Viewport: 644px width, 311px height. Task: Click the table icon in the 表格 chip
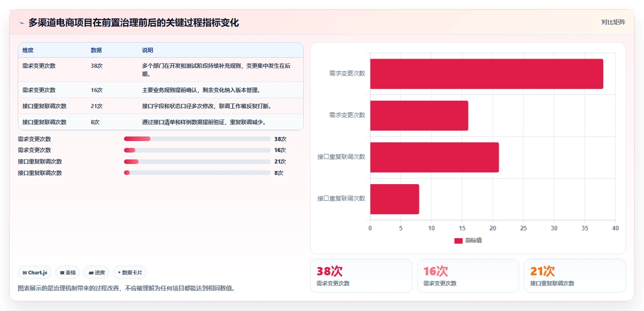click(x=62, y=273)
